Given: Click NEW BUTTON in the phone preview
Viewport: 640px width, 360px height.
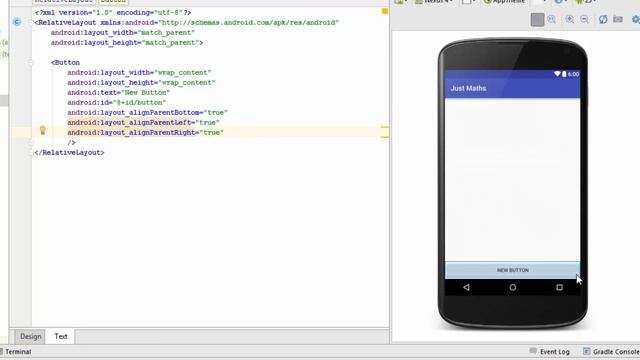Looking at the screenshot, I should [512, 270].
